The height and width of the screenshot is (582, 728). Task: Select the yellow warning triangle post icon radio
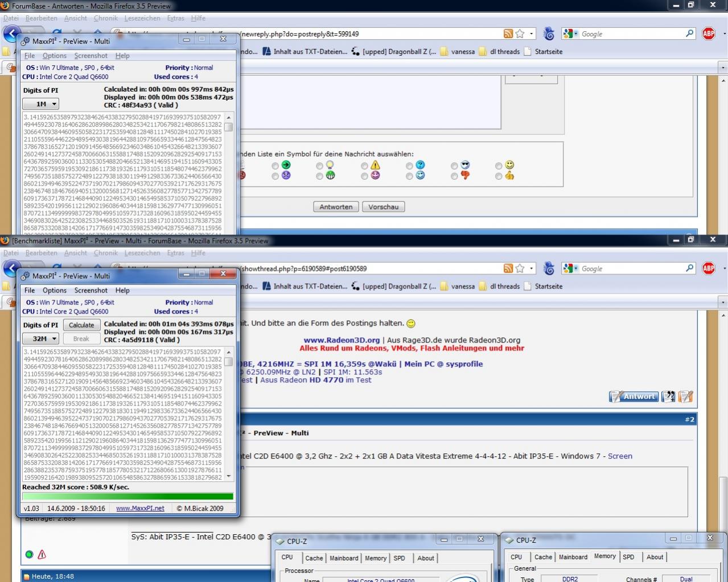(364, 166)
